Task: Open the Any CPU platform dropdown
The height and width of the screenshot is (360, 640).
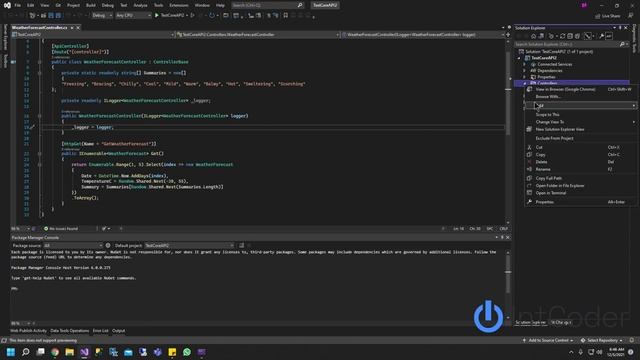Action: coord(133,16)
